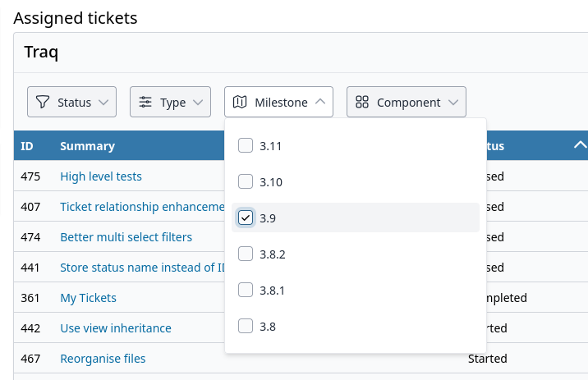
Task: Sort by the ID column header
Action: [27, 146]
